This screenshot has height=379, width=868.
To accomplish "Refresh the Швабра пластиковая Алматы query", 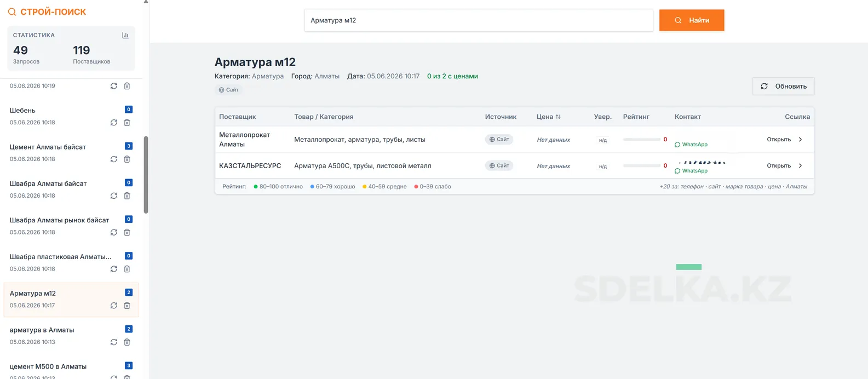I will 114,269.
